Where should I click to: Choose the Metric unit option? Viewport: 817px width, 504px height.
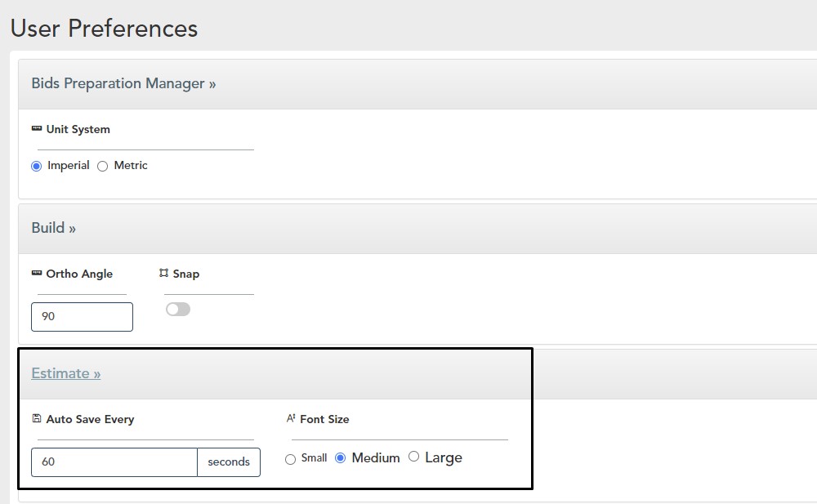(103, 166)
